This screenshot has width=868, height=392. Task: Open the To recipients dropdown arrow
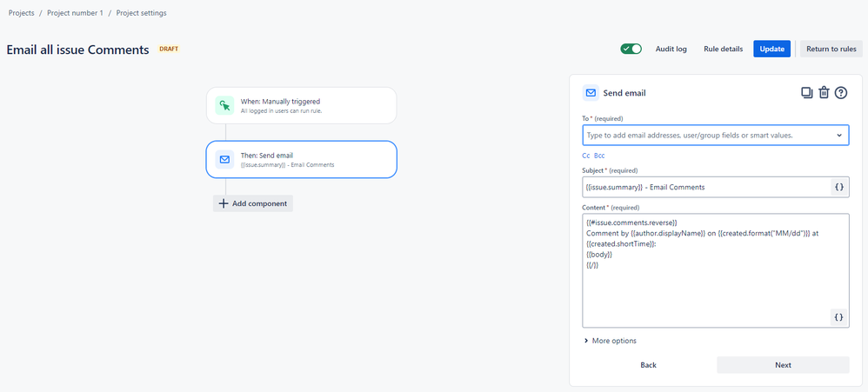[x=839, y=136]
